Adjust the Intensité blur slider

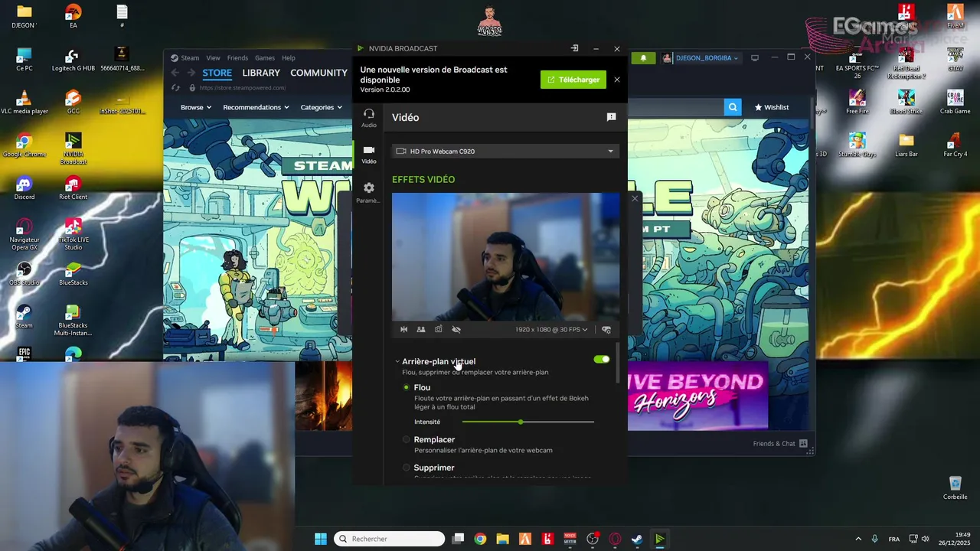click(x=528, y=422)
